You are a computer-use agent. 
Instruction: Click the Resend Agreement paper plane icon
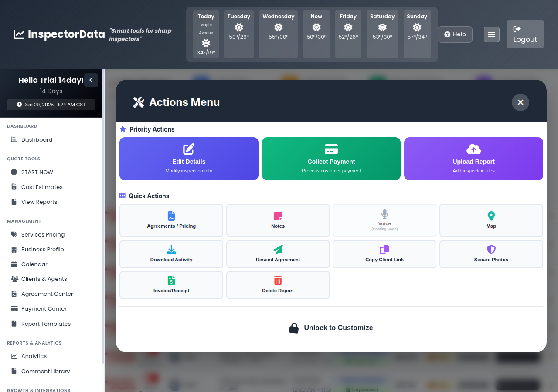(278, 249)
